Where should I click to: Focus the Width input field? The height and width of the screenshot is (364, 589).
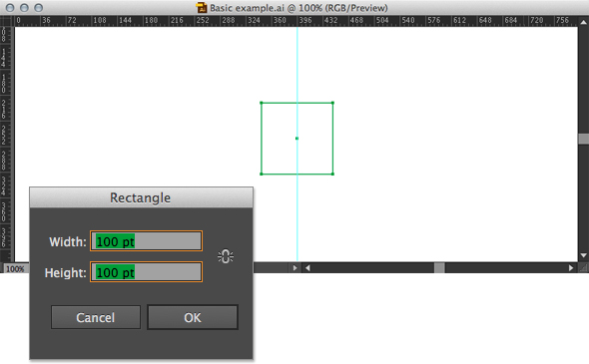[146, 241]
